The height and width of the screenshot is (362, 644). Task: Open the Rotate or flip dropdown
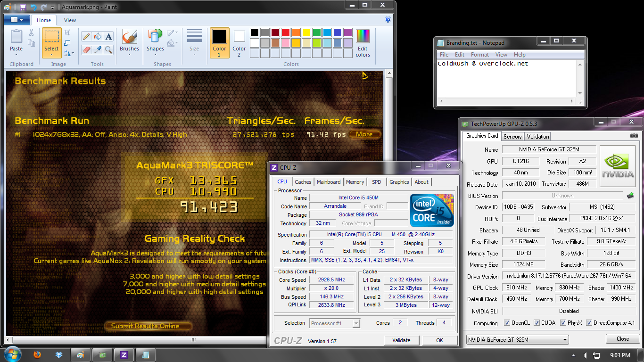69,53
